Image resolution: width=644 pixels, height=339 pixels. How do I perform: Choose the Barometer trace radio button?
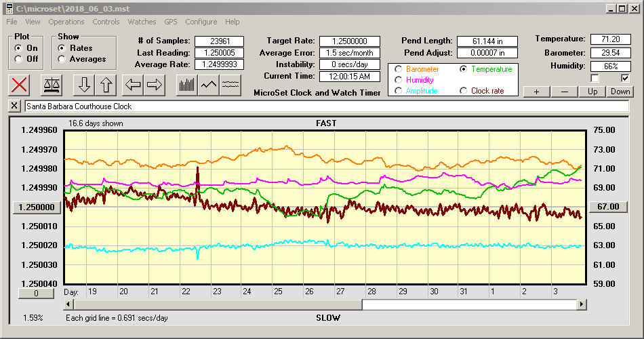pos(399,69)
